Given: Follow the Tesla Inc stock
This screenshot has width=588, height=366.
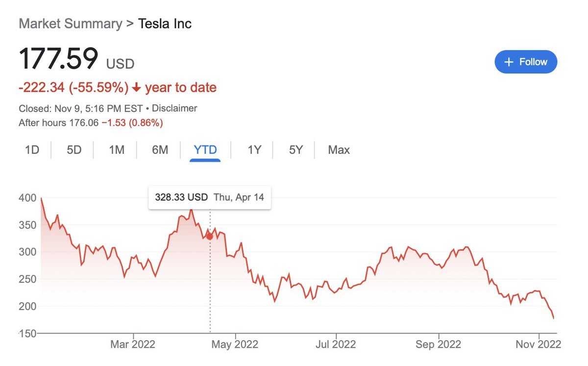Looking at the screenshot, I should (x=526, y=62).
